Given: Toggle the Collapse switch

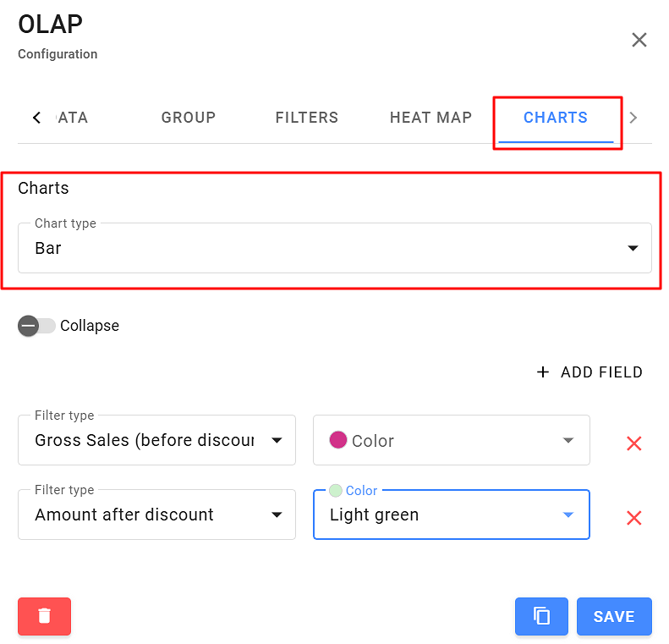Looking at the screenshot, I should pos(36,326).
